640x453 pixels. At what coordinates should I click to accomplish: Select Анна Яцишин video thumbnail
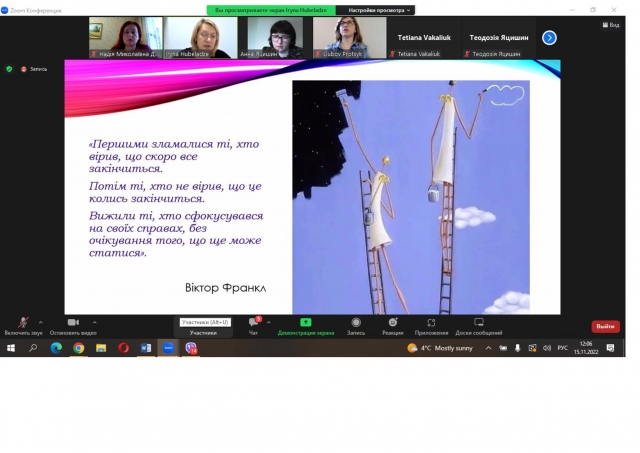[276, 38]
